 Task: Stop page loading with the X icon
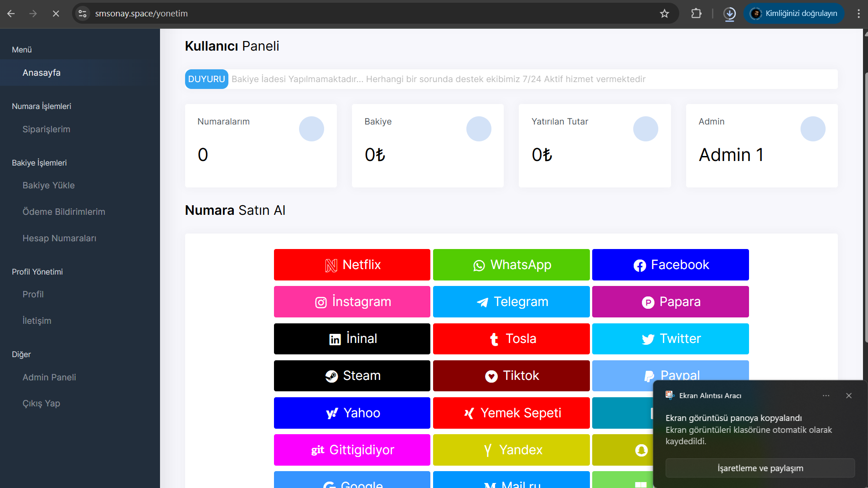pos(56,14)
